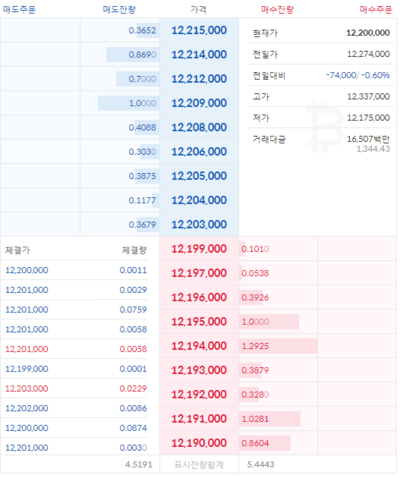Click bid quantity 0.3926
The height and width of the screenshot is (478, 400).
255,298
